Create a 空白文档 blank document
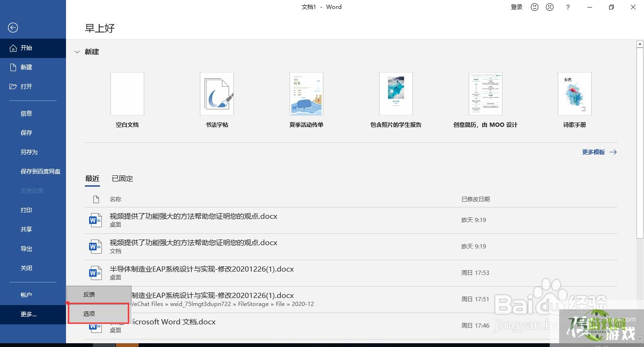 point(127,100)
